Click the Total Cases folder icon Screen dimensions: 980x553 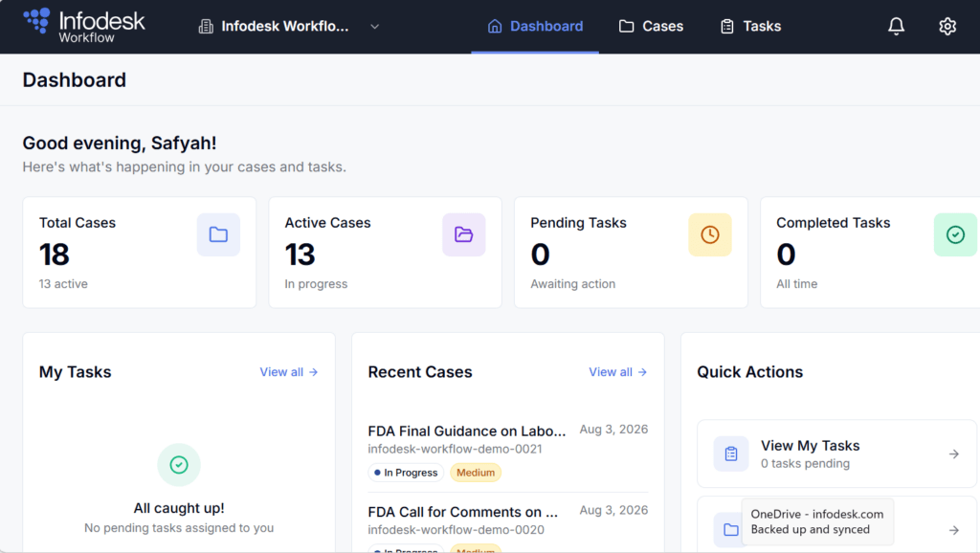(218, 234)
